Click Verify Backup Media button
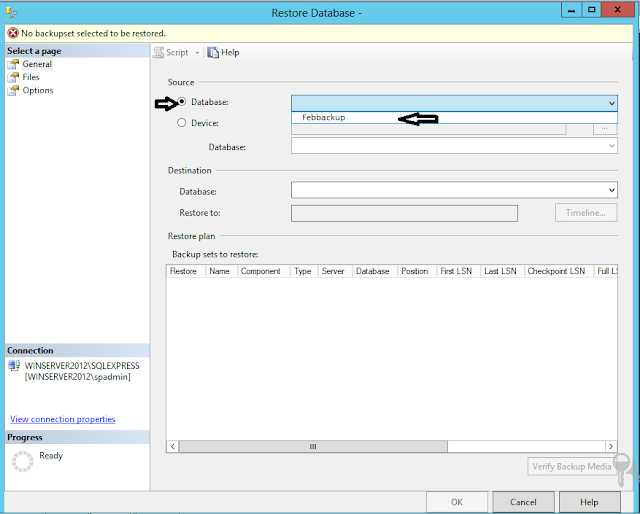The height and width of the screenshot is (514, 640). coord(572,466)
